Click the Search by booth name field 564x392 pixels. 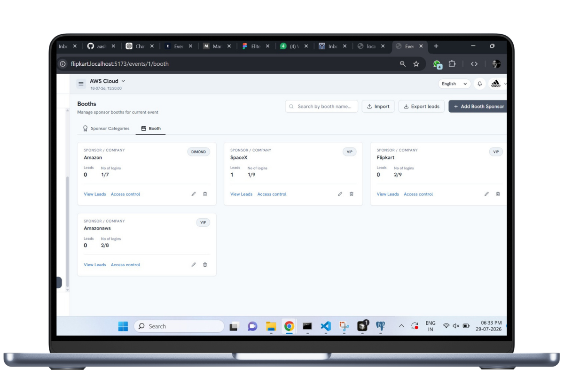(321, 107)
